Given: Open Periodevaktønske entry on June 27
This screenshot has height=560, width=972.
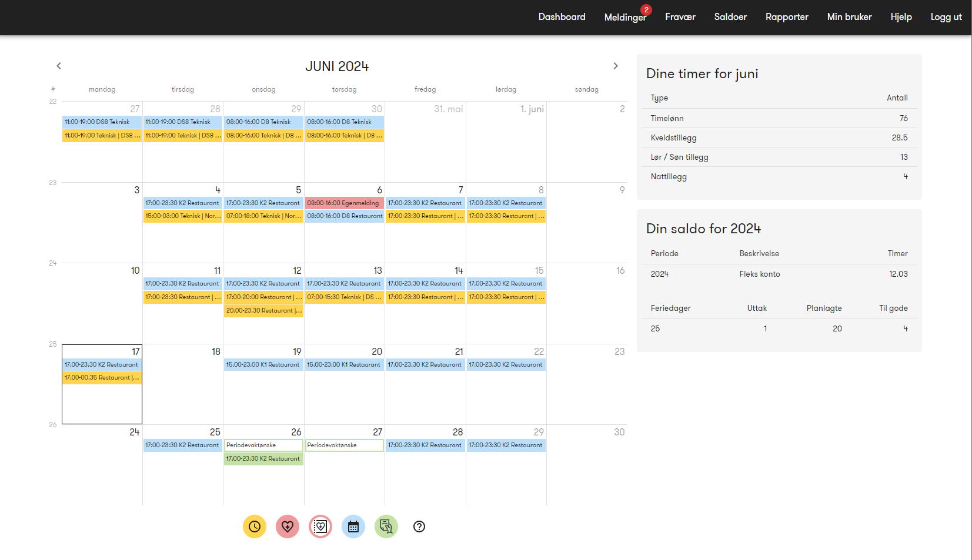Looking at the screenshot, I should [x=345, y=445].
